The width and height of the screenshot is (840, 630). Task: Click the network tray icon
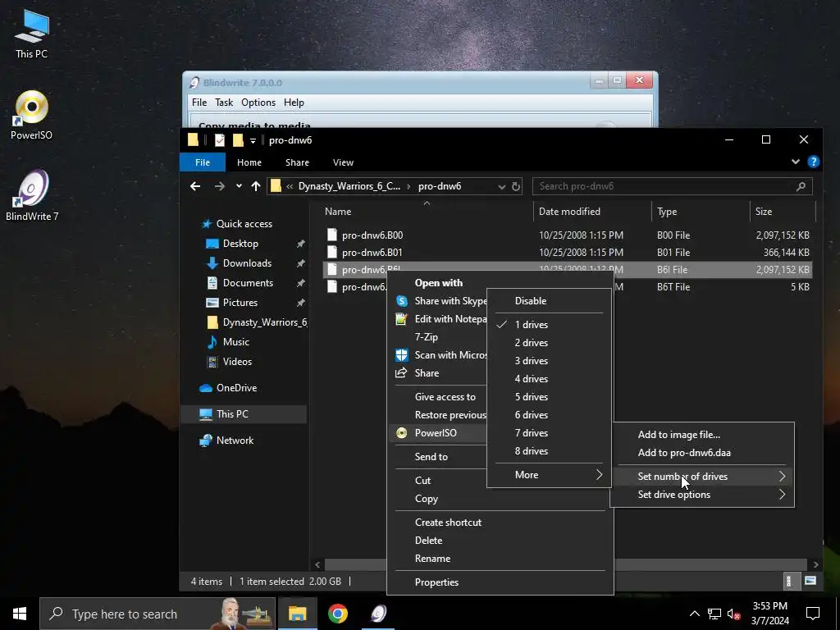[714, 614]
